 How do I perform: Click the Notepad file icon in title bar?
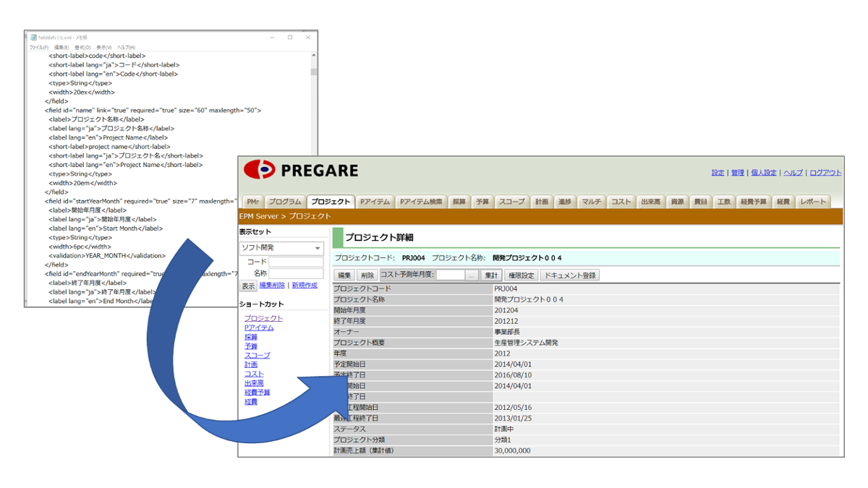(33, 38)
